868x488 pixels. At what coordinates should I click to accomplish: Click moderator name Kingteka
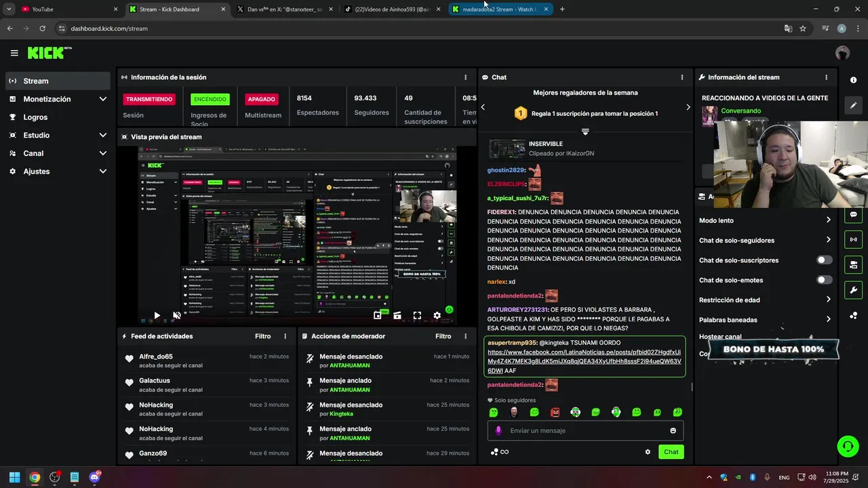(341, 414)
